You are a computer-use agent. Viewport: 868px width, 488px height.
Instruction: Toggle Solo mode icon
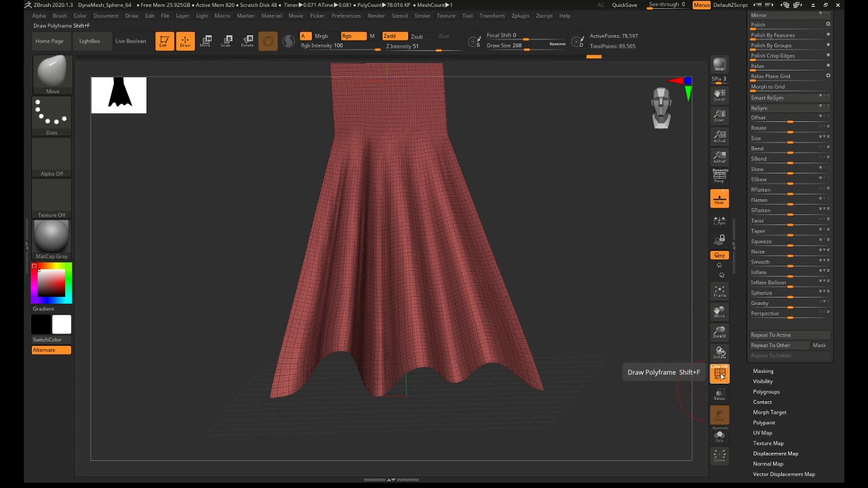coord(719,436)
